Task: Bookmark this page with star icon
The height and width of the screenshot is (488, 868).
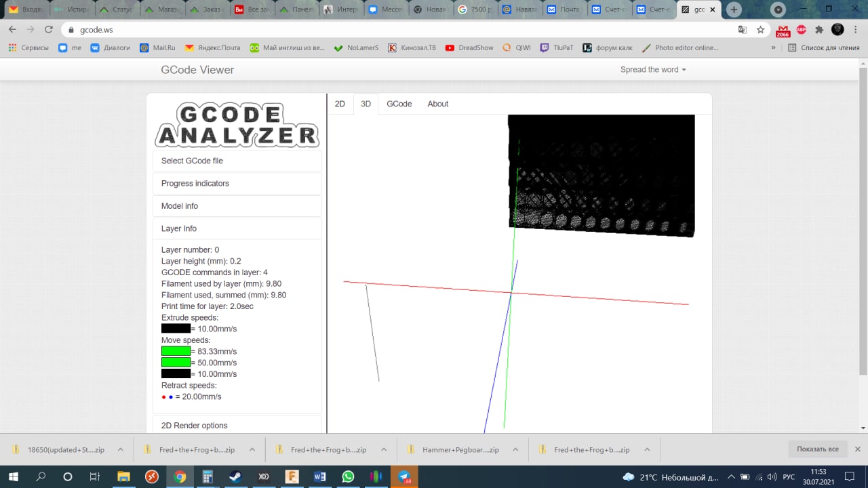Action: [x=760, y=30]
